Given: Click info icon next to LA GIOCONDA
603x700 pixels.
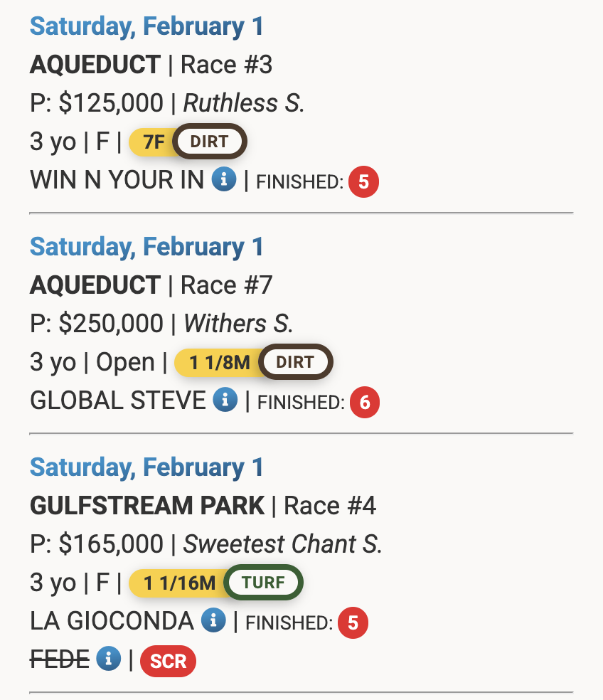Looking at the screenshot, I should 213,621.
